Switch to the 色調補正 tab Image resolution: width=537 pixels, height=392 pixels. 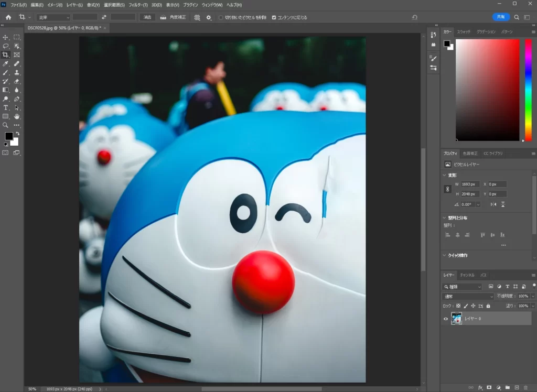pos(470,154)
